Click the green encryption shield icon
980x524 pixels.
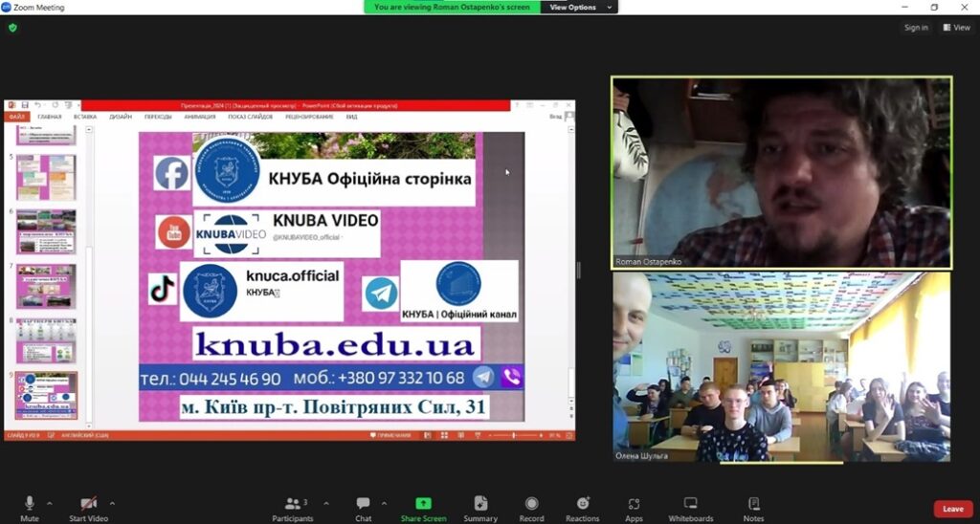pyautogui.click(x=12, y=28)
